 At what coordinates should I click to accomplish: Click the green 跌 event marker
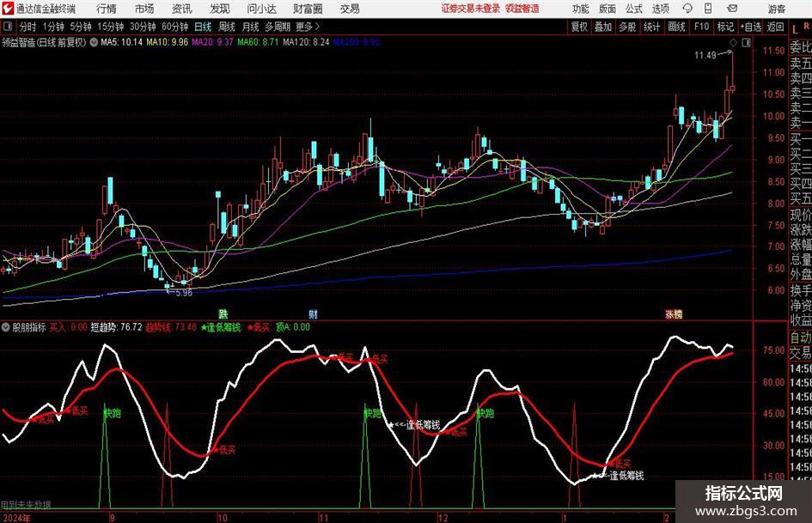point(223,313)
